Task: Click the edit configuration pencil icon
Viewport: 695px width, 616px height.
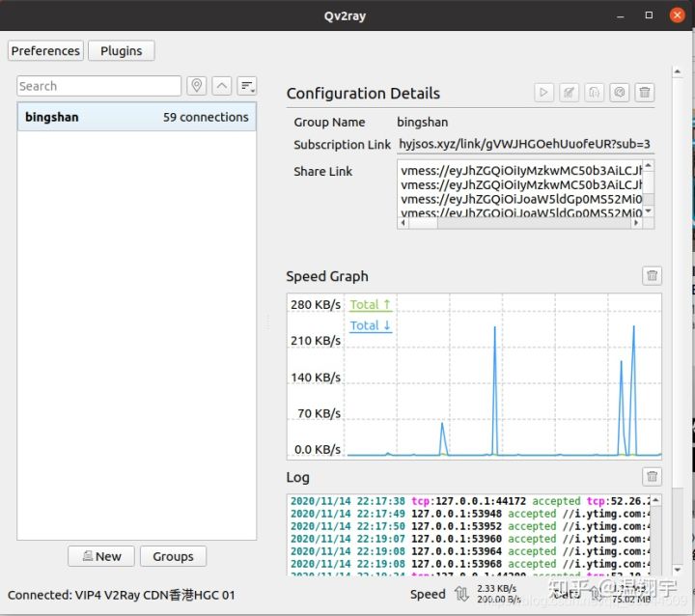Action: (x=570, y=93)
